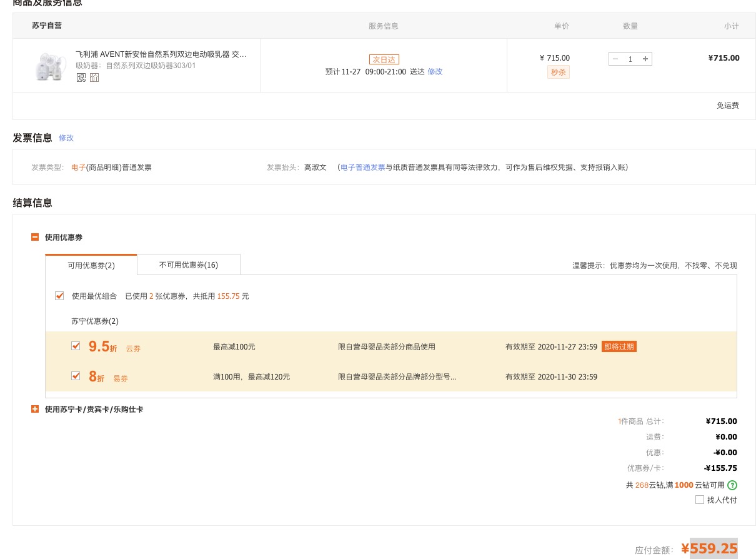756x559 pixels.
Task: Click the invoice title name 高淑文
Action: [x=316, y=168]
